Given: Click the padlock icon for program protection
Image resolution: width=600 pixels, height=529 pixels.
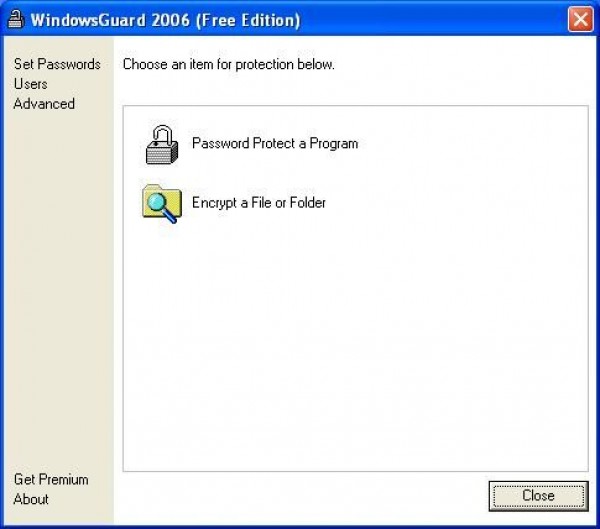Looking at the screenshot, I should [x=161, y=144].
